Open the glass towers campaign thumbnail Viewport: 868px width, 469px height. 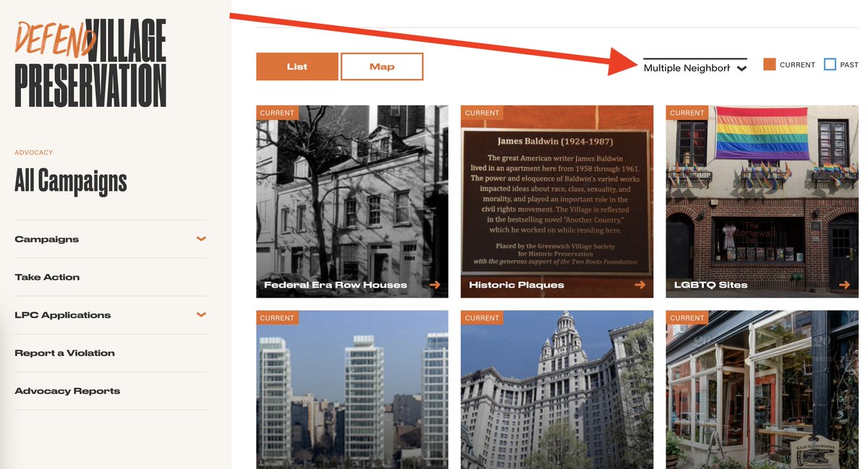pos(352,390)
